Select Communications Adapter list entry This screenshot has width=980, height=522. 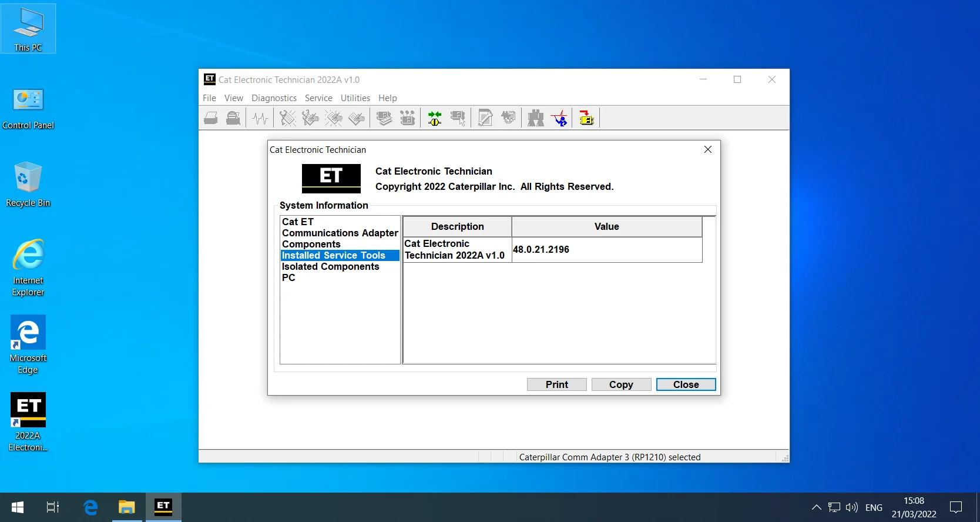(x=340, y=233)
